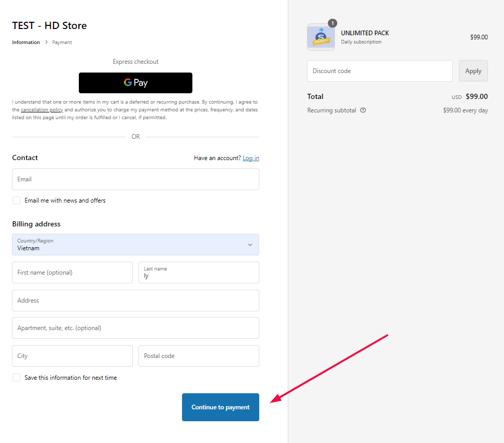504x443 pixels.
Task: Click the TEST - HD Store title
Action: [x=50, y=25]
